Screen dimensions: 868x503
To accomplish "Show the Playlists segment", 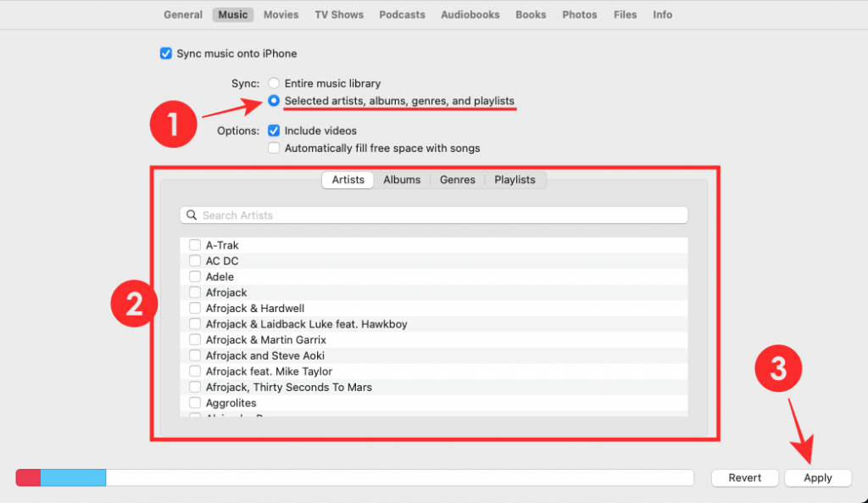I will coord(515,180).
